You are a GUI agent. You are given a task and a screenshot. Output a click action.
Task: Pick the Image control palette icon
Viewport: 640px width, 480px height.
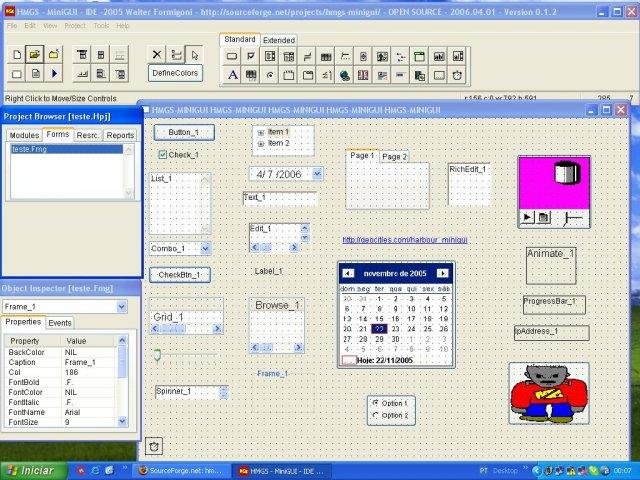click(x=382, y=56)
